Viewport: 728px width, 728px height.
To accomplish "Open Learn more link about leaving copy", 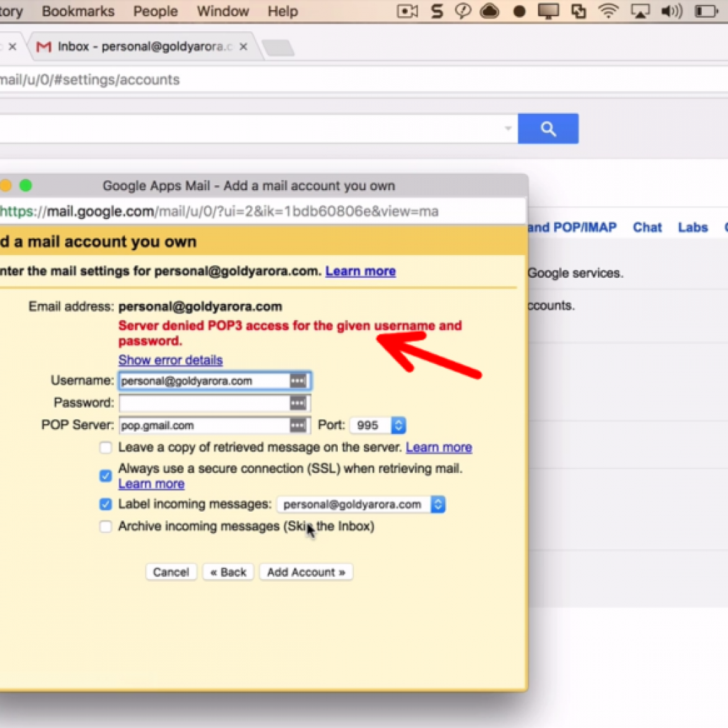I will pyautogui.click(x=439, y=447).
